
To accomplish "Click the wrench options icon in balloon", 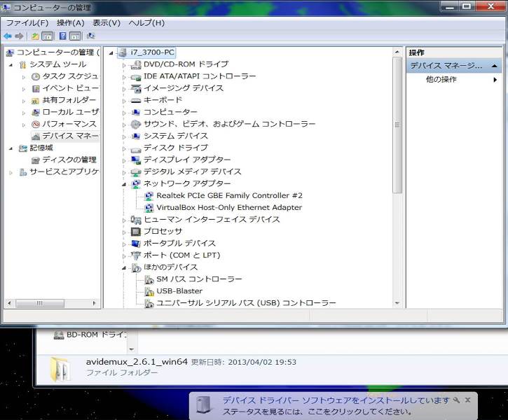I will coord(457,400).
